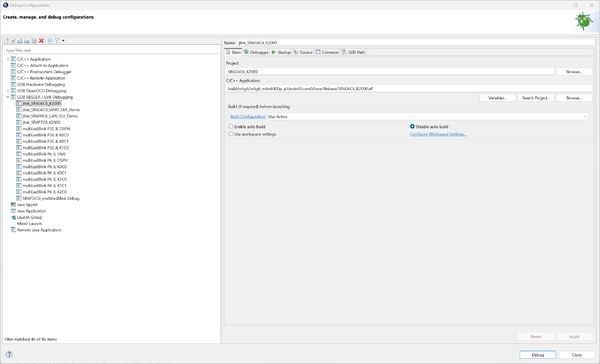This screenshot has height=364, width=600.
Task: Click the C/C++ Application path field
Action: pos(409,88)
